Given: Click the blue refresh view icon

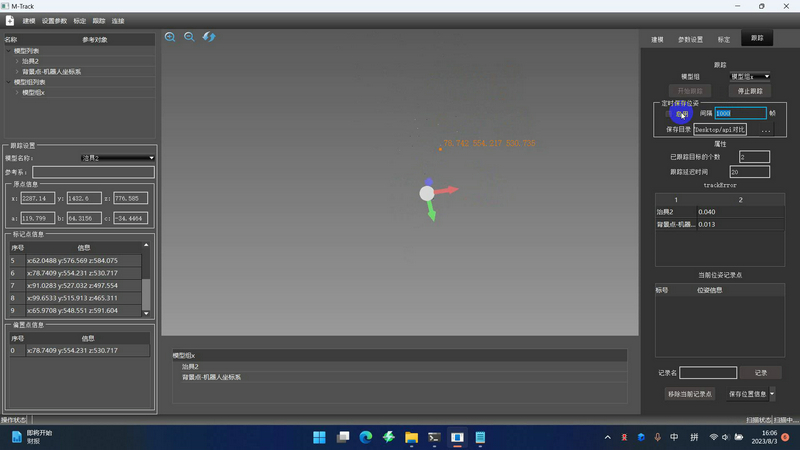Looking at the screenshot, I should coord(209,37).
